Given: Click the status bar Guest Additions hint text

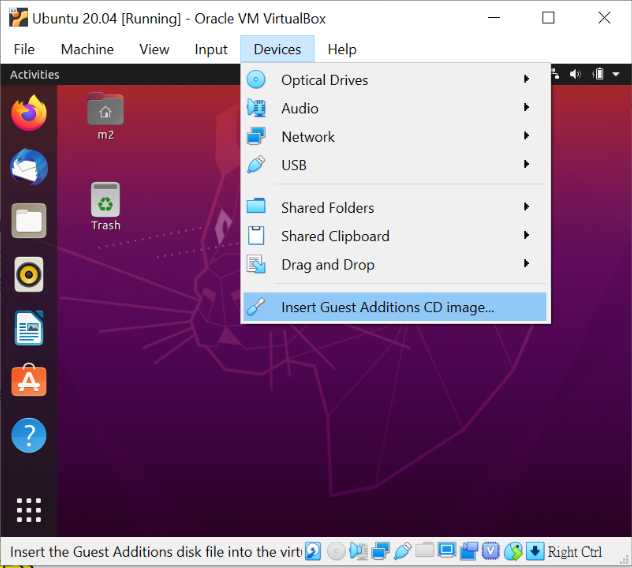Looking at the screenshot, I should click(x=156, y=551).
